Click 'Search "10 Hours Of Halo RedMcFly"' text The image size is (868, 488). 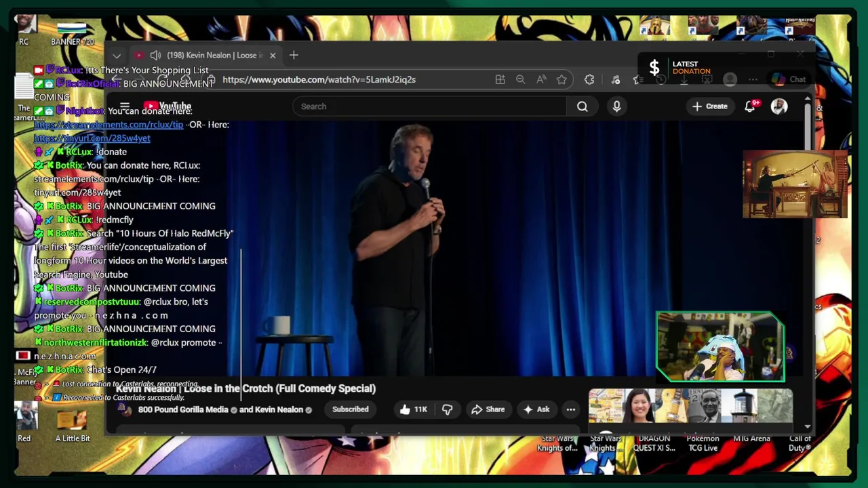click(x=160, y=233)
